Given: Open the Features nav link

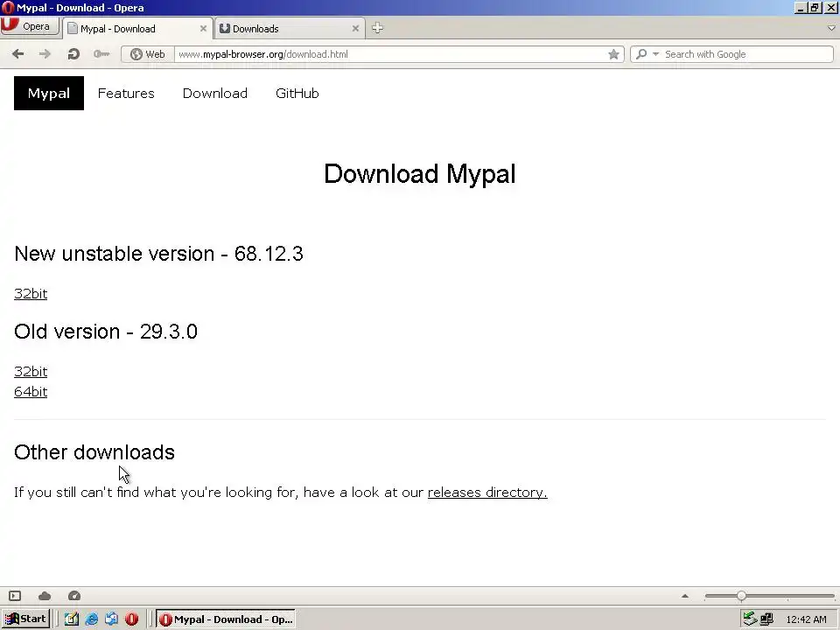Looking at the screenshot, I should pos(126,94).
